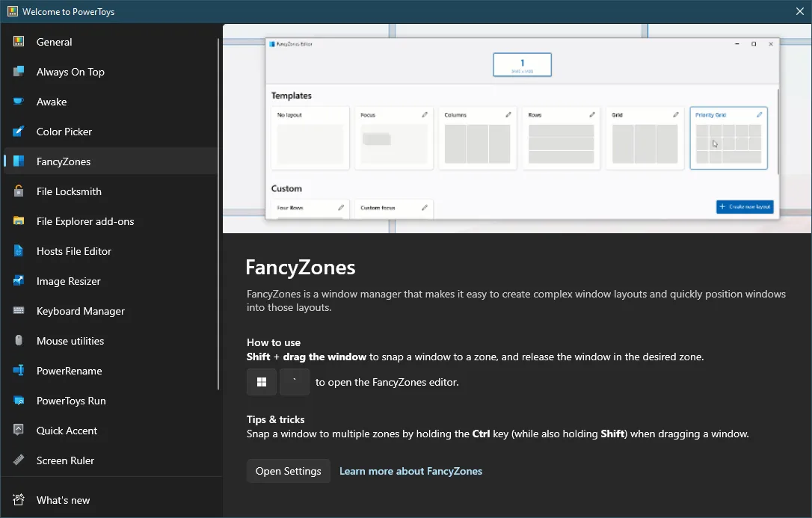812x518 pixels.
Task: Click the File Locksmith padlock icon
Action: [19, 191]
